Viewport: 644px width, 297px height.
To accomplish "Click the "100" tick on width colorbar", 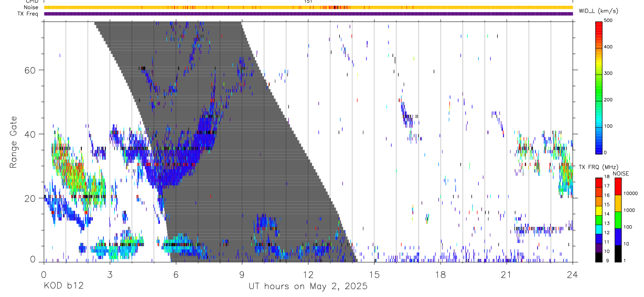I will 608,126.
